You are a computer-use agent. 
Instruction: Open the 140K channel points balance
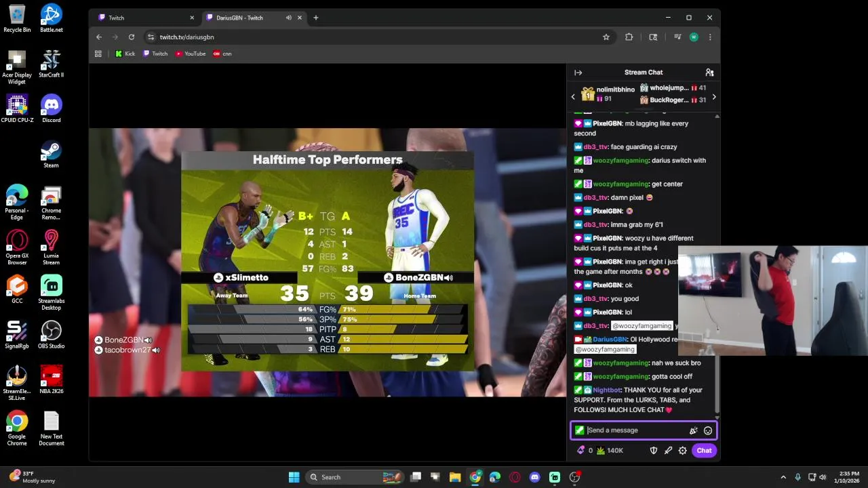pyautogui.click(x=610, y=450)
